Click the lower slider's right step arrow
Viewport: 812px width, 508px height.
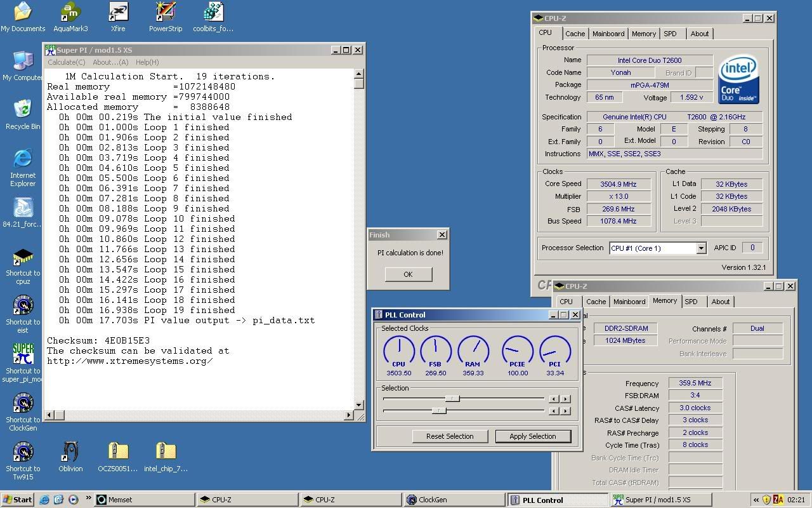click(x=565, y=411)
